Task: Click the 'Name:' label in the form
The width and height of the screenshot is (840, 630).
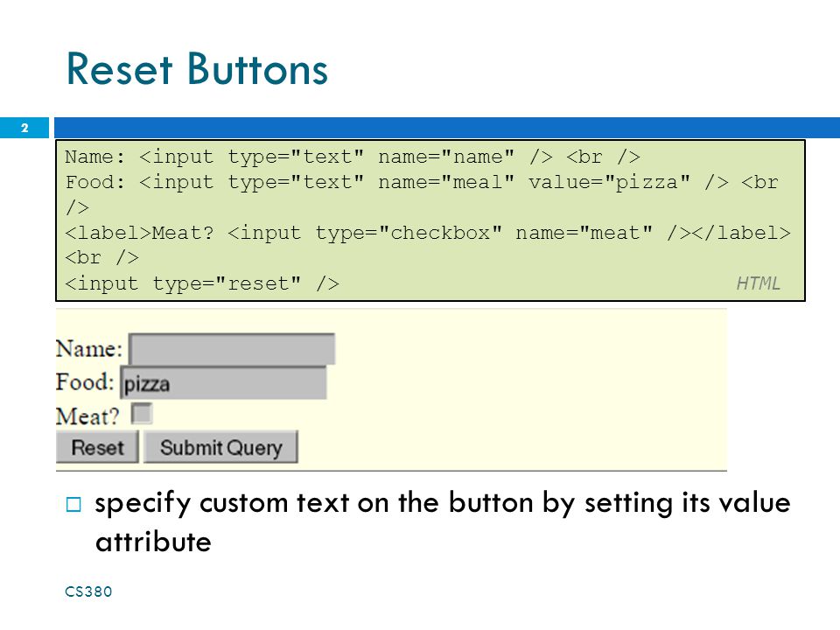Action: tap(89, 349)
